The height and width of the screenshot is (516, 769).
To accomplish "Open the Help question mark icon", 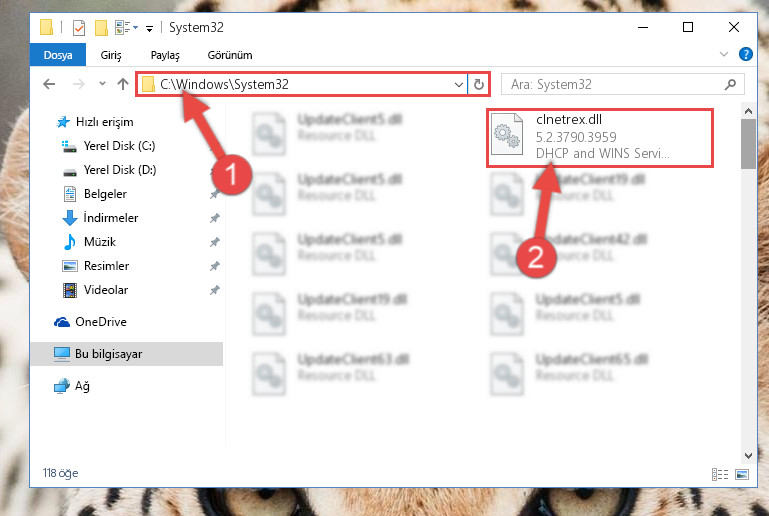I will [745, 54].
